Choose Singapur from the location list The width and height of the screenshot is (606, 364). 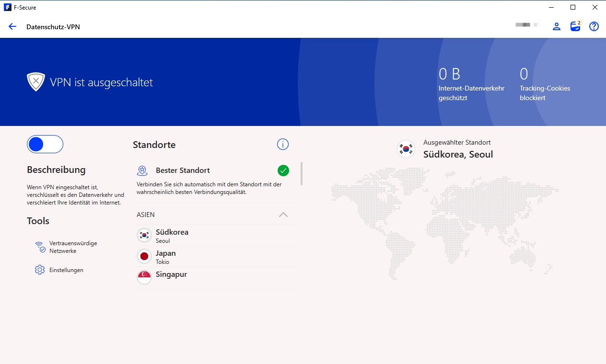click(171, 275)
